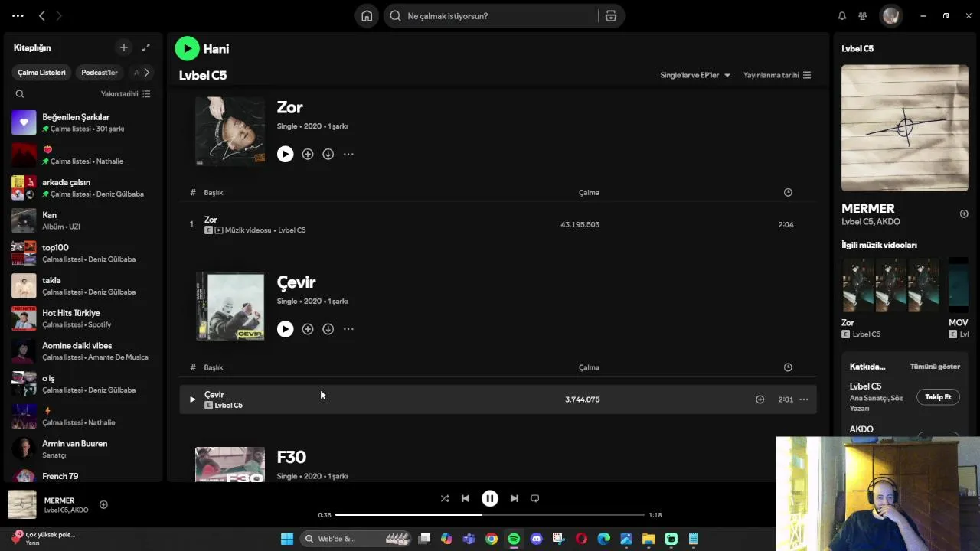Open 'Aomine daiki vibes' playlist

pyautogui.click(x=83, y=351)
